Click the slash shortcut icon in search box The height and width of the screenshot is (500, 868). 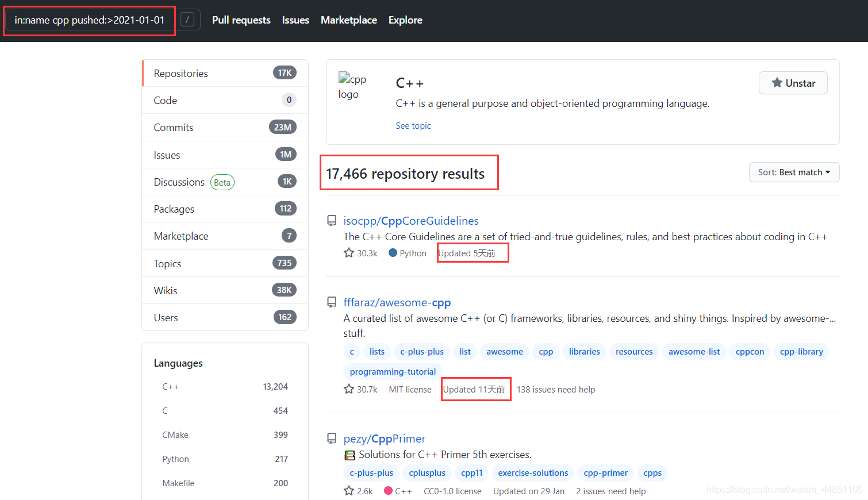(x=187, y=20)
